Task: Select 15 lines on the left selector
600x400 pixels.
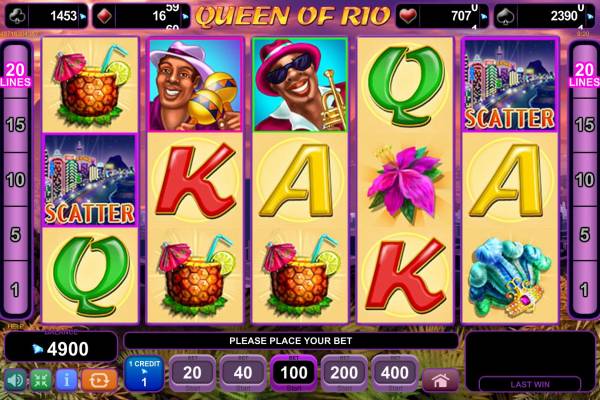Action: click(16, 125)
